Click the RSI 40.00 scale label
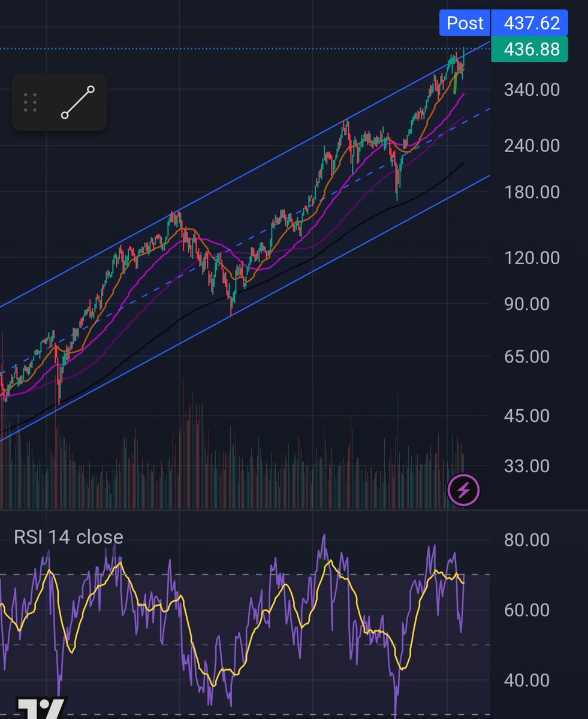The width and height of the screenshot is (588, 719). (x=527, y=681)
